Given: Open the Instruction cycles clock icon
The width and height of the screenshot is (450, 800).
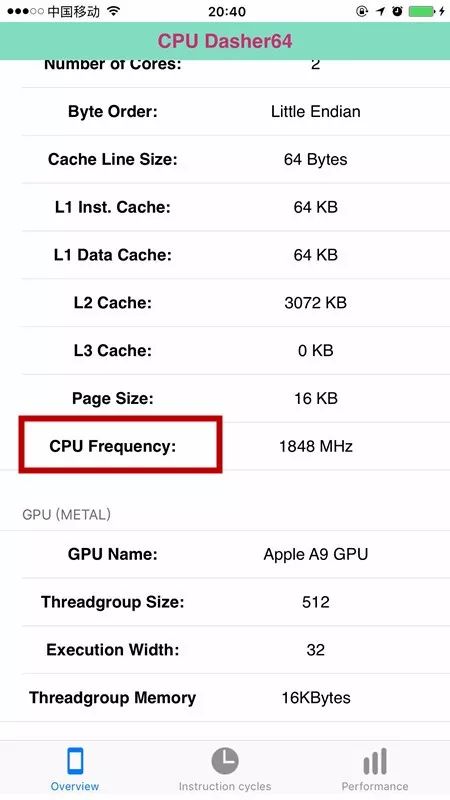Looking at the screenshot, I should coord(224,761).
